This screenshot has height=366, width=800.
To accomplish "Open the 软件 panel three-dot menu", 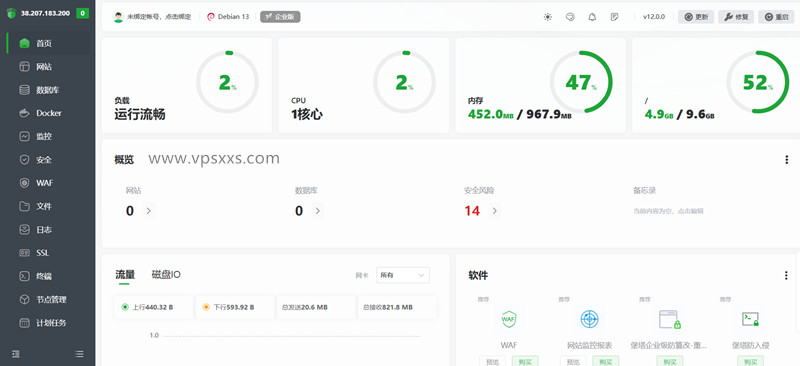I will pyautogui.click(x=786, y=276).
